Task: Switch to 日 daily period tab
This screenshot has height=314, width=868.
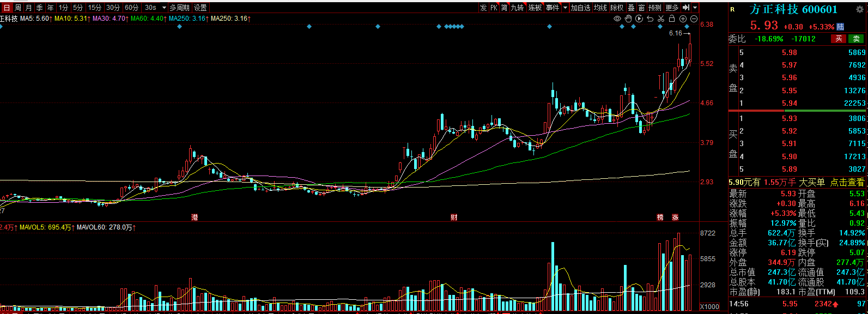Action: pos(7,8)
